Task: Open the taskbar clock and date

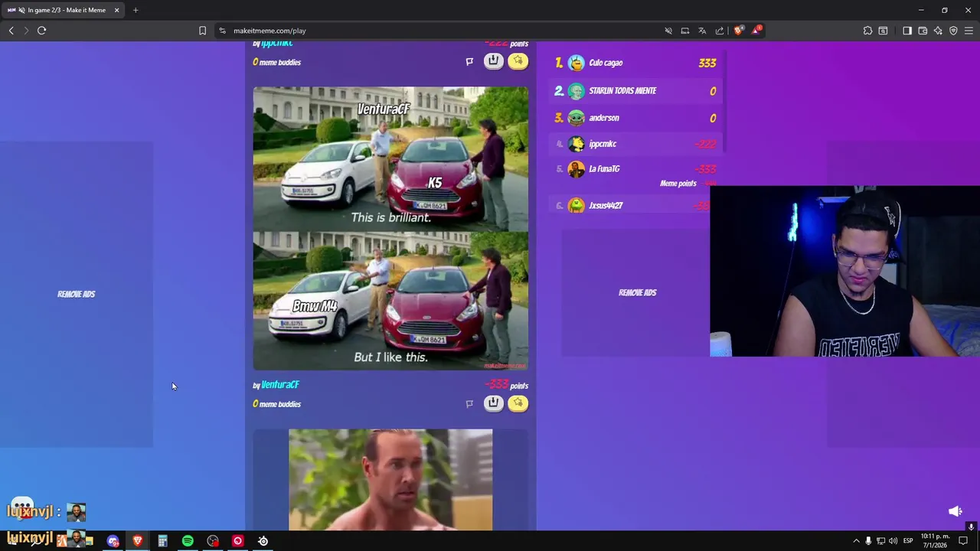Action: pyautogui.click(x=934, y=541)
